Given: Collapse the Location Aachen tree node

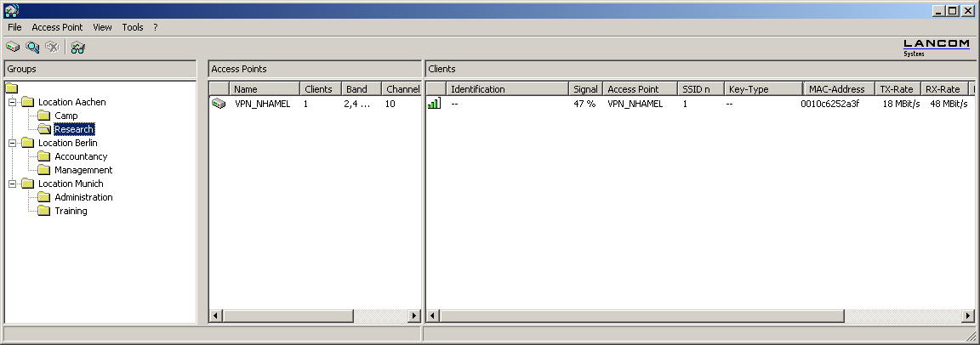Looking at the screenshot, I should point(13,102).
